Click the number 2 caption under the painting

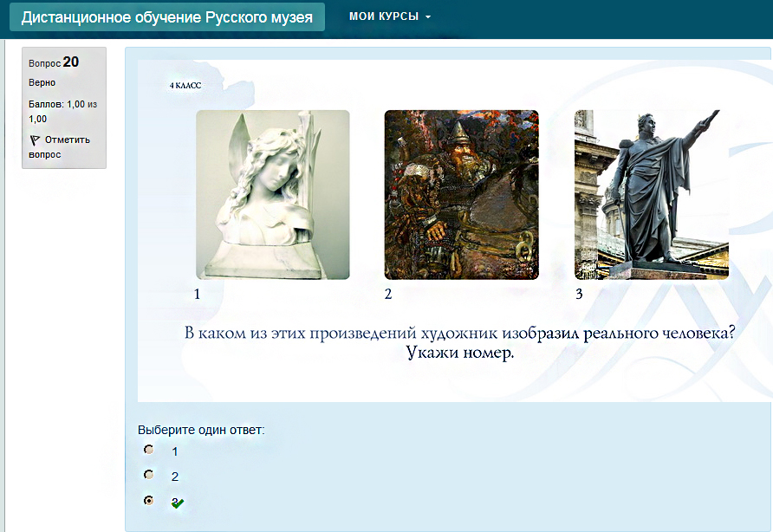(388, 294)
